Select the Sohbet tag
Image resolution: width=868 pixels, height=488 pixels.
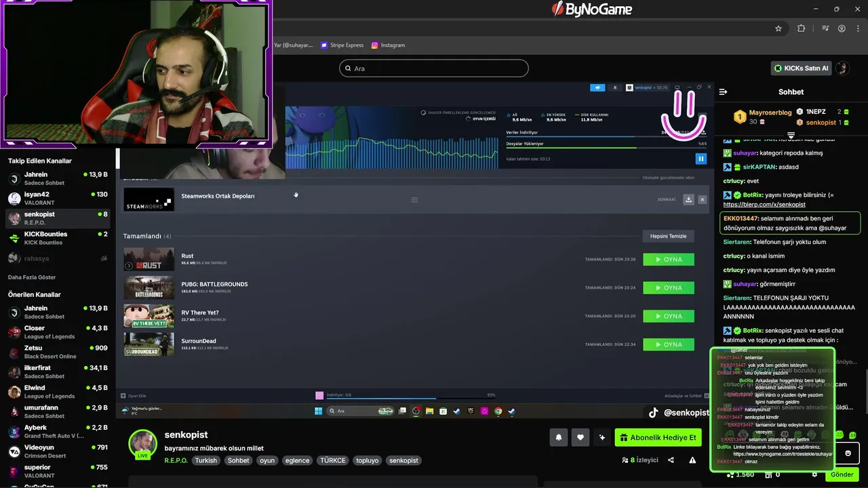point(238,461)
